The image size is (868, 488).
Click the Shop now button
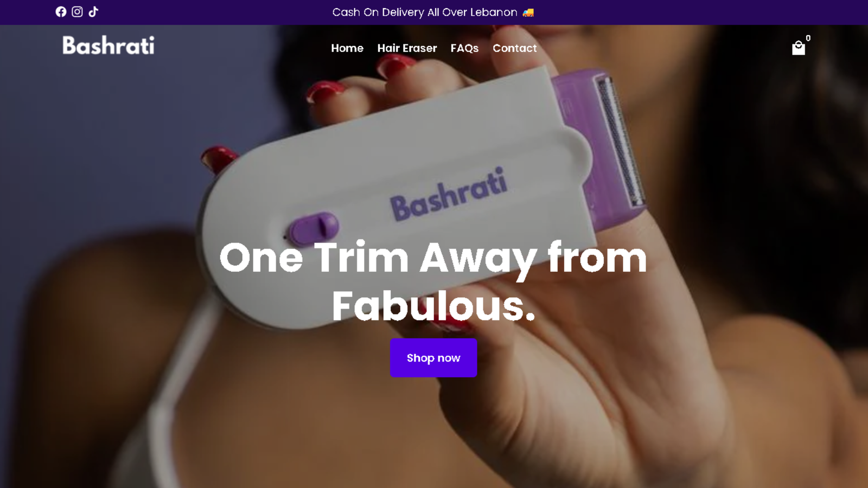(x=433, y=358)
